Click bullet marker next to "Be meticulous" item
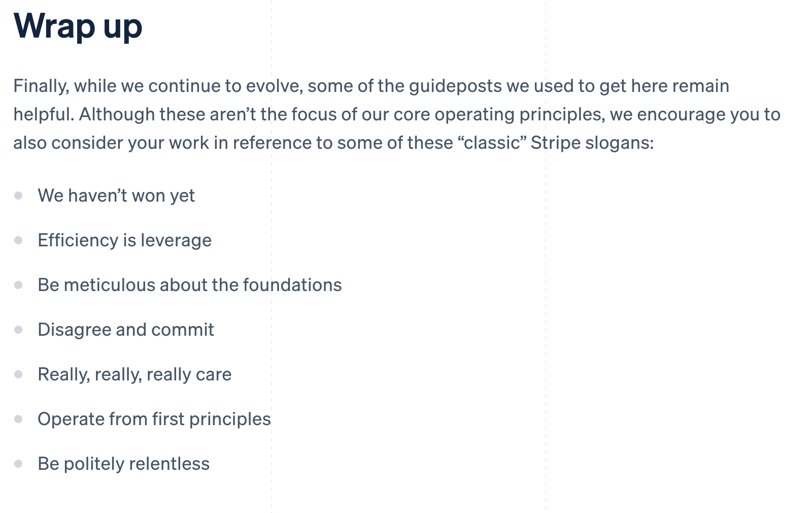The width and height of the screenshot is (812, 513). (x=19, y=285)
